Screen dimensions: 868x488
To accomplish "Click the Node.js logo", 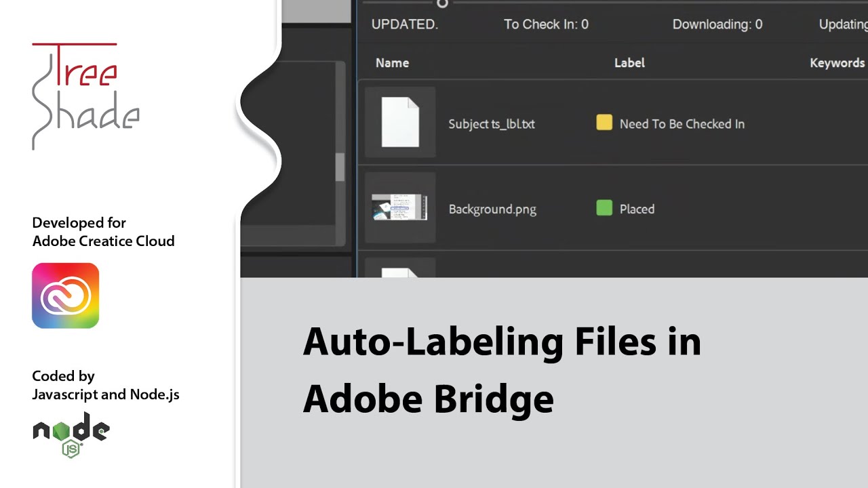I will (x=71, y=435).
